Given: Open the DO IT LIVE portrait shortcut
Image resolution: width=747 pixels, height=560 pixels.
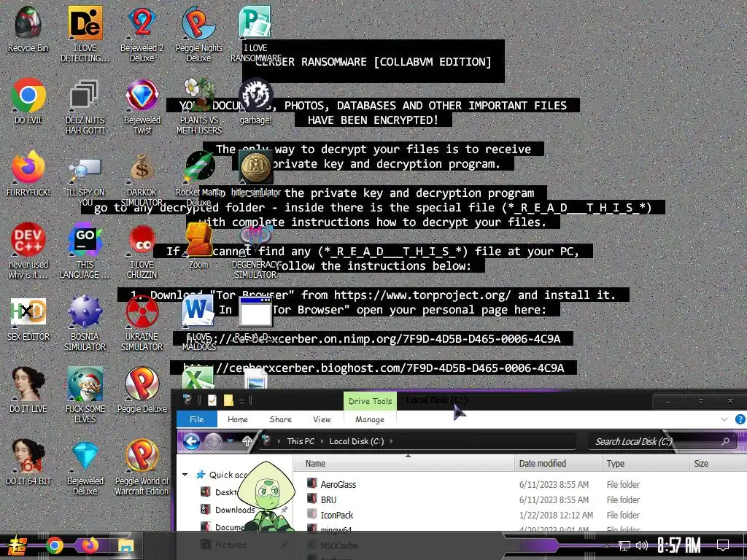Looking at the screenshot, I should pyautogui.click(x=28, y=391).
